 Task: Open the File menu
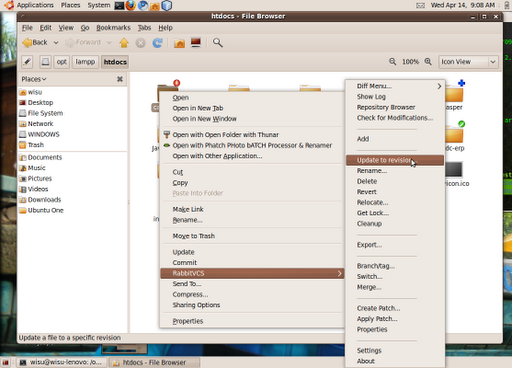(27, 28)
